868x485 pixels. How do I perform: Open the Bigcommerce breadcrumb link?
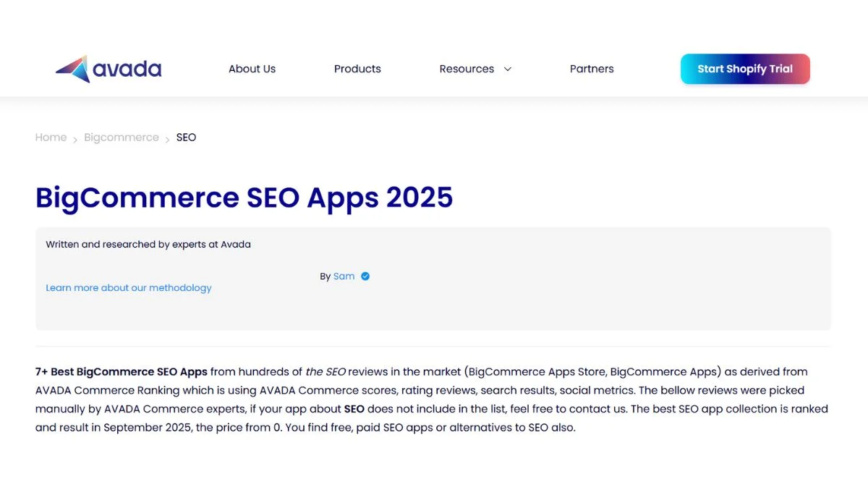coord(122,138)
